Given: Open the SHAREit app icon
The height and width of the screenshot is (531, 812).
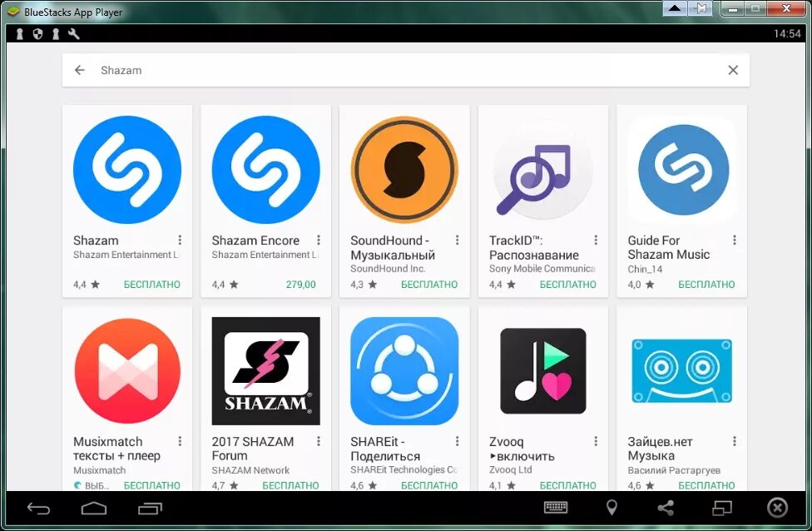Looking at the screenshot, I should click(x=404, y=371).
